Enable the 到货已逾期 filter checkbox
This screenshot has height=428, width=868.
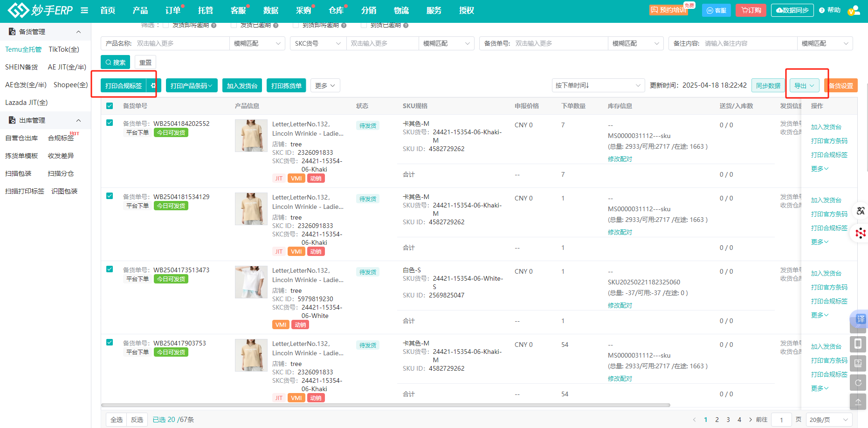click(364, 25)
